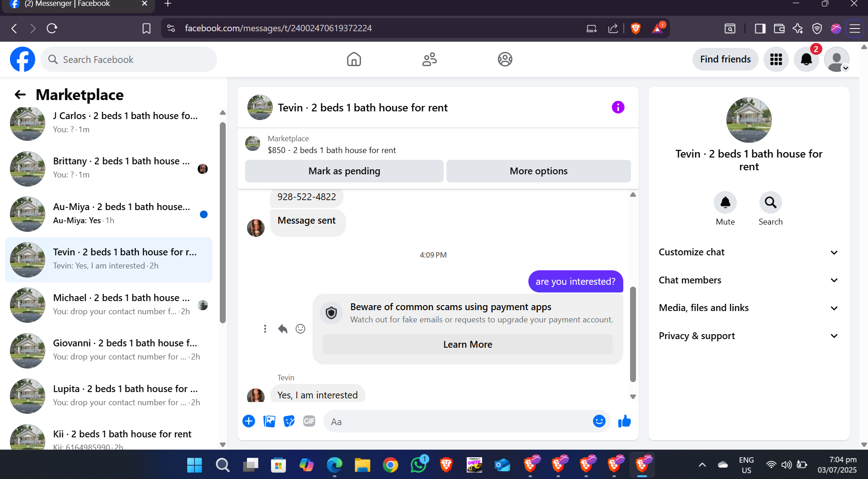Open the notifications bell
Image resolution: width=868 pixels, height=479 pixels.
(x=806, y=59)
